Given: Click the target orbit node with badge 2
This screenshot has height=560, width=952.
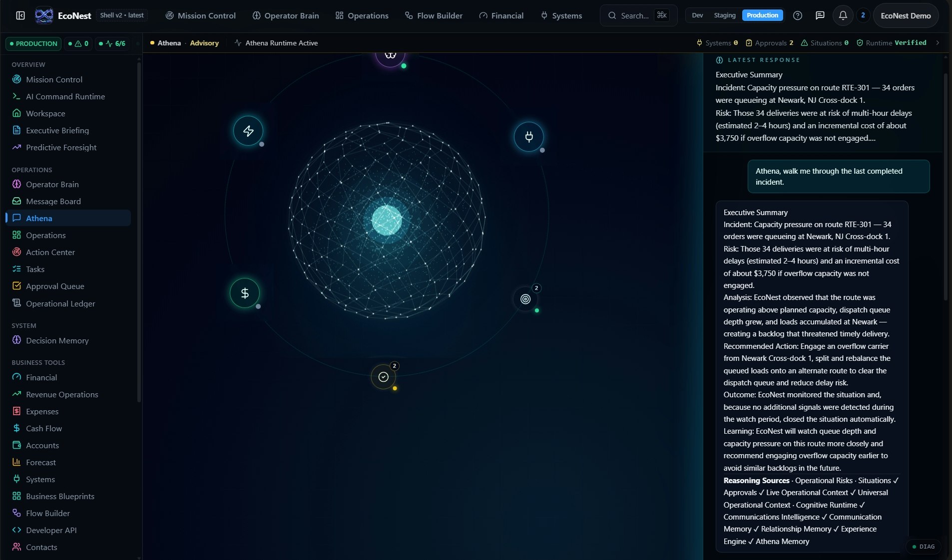Looking at the screenshot, I should [525, 299].
